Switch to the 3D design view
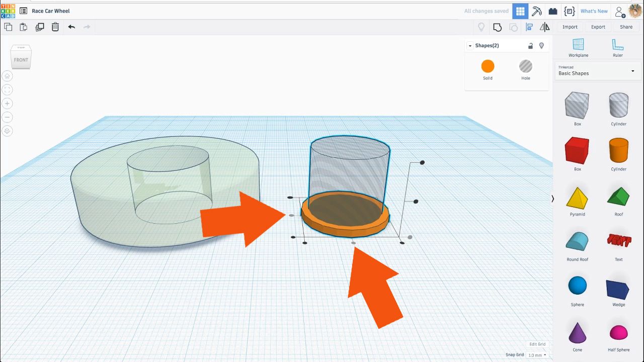Viewport: 644px width, 362px height. coord(520,11)
